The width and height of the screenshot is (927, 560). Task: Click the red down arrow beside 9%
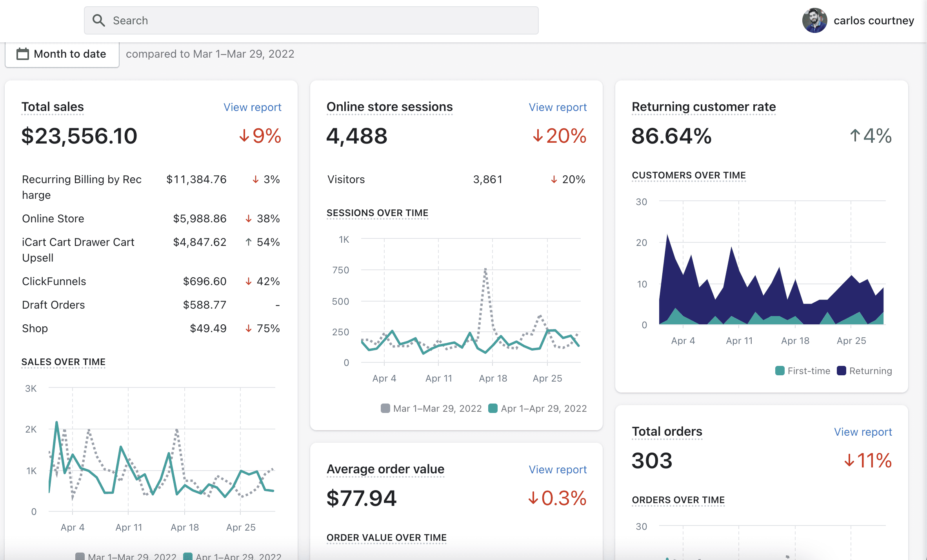point(244,136)
